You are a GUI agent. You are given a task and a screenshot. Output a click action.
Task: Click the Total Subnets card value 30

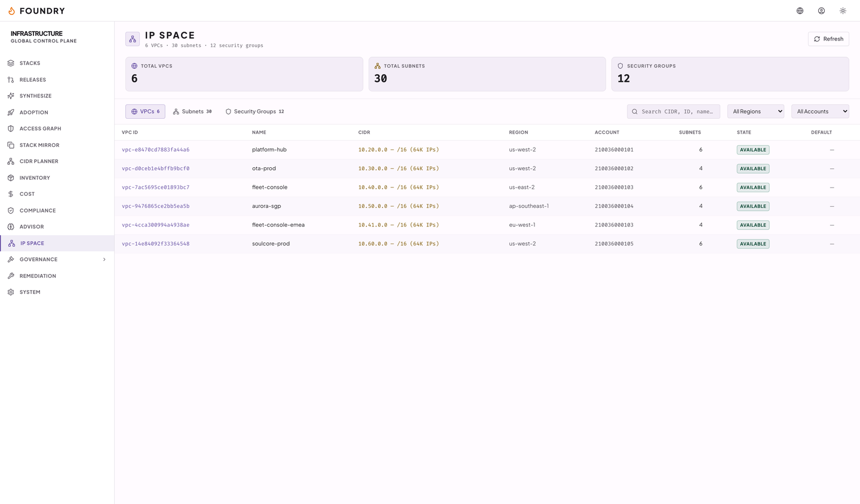pyautogui.click(x=380, y=79)
